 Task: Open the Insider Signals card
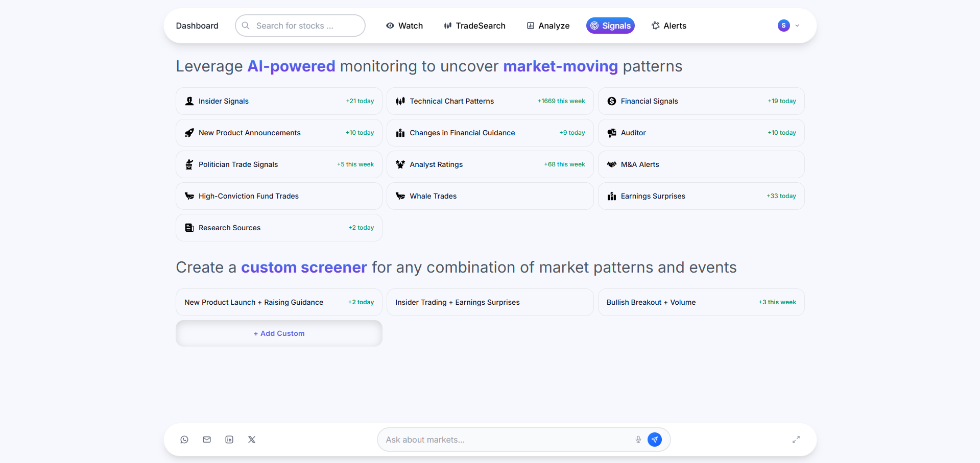pyautogui.click(x=279, y=101)
